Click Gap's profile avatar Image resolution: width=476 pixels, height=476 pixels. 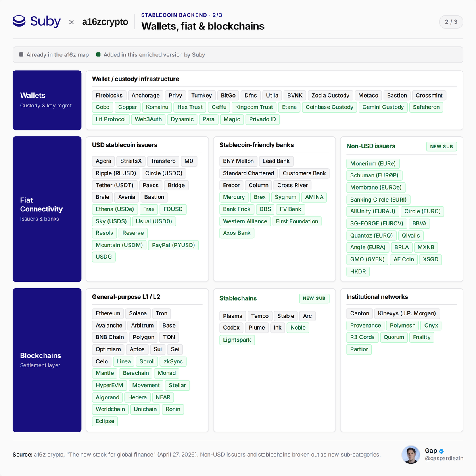[411, 455]
